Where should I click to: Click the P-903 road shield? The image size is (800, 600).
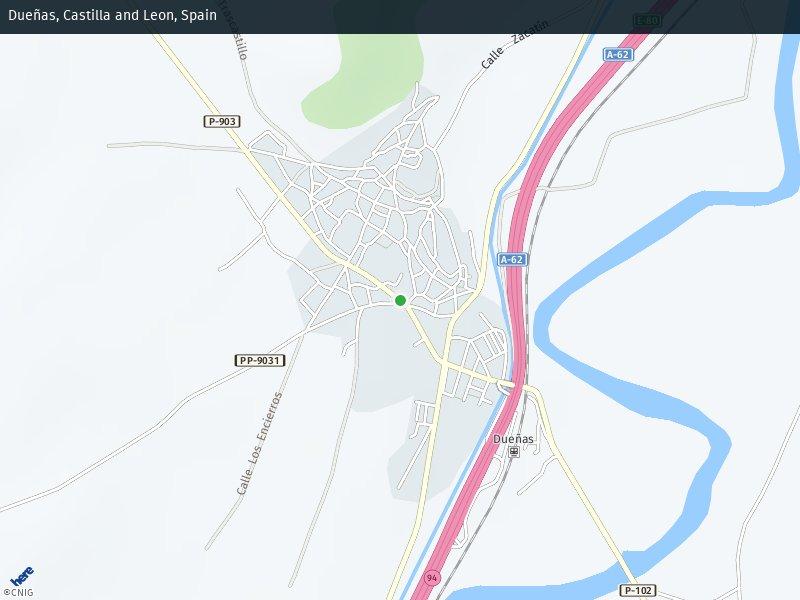222,121
